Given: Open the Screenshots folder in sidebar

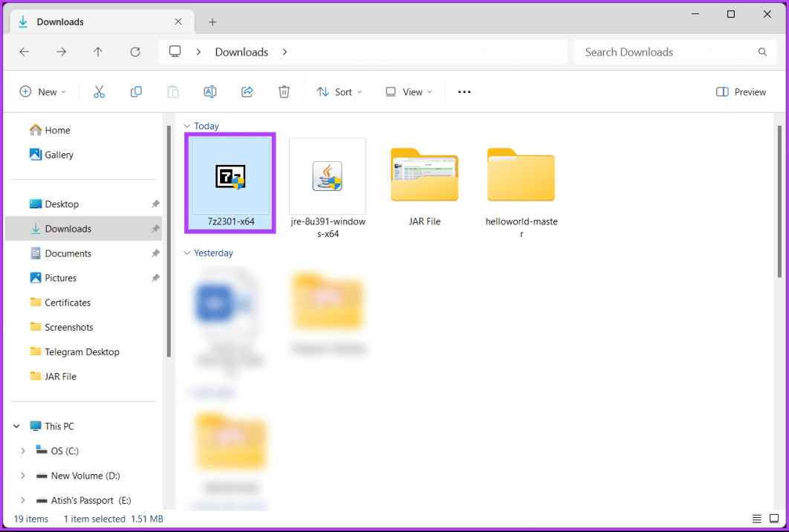Looking at the screenshot, I should click(x=62, y=327).
